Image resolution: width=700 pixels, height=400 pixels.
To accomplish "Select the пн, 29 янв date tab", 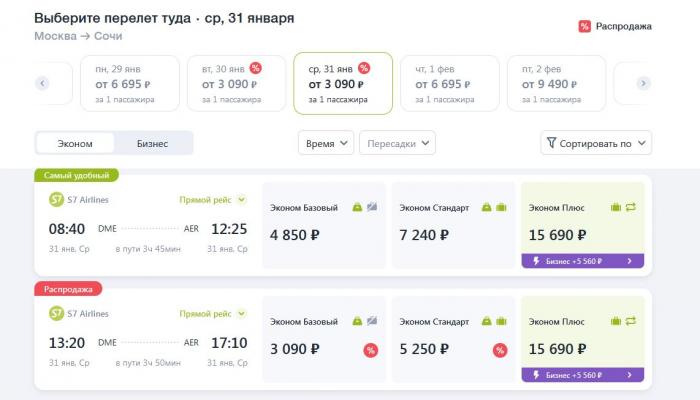I will pos(129,83).
